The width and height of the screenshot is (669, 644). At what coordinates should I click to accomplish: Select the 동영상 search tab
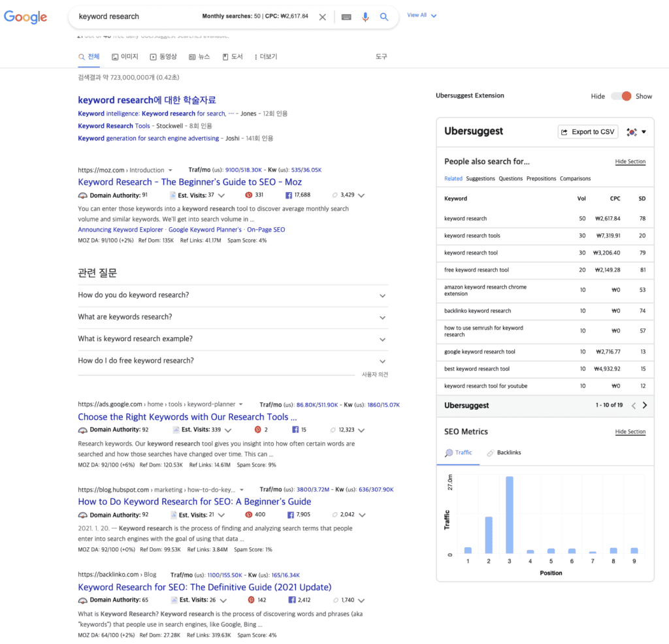[163, 57]
